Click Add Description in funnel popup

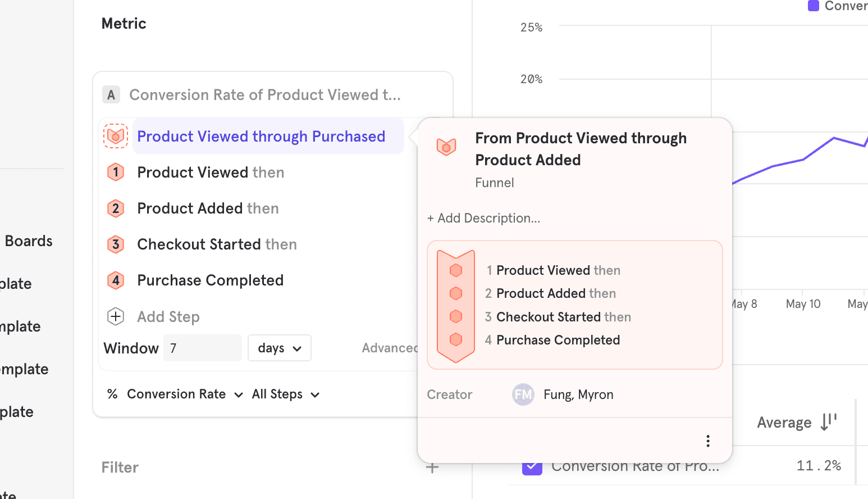tap(483, 218)
